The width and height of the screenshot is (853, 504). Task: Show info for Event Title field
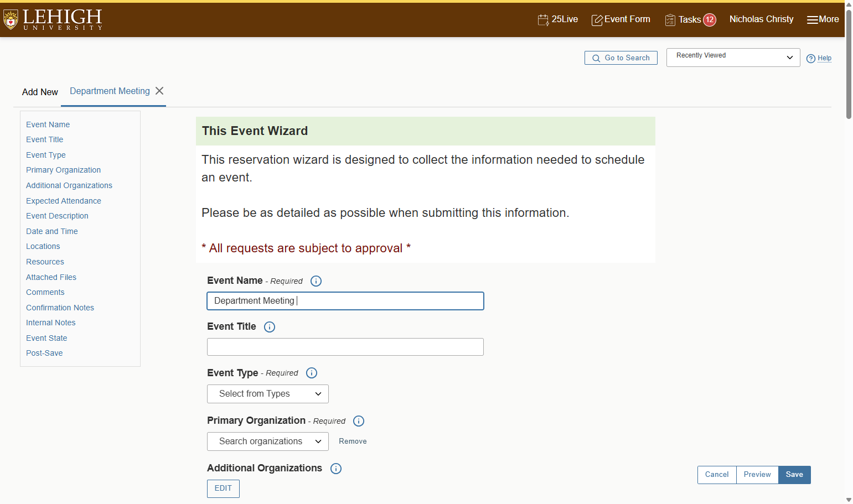[x=270, y=327]
